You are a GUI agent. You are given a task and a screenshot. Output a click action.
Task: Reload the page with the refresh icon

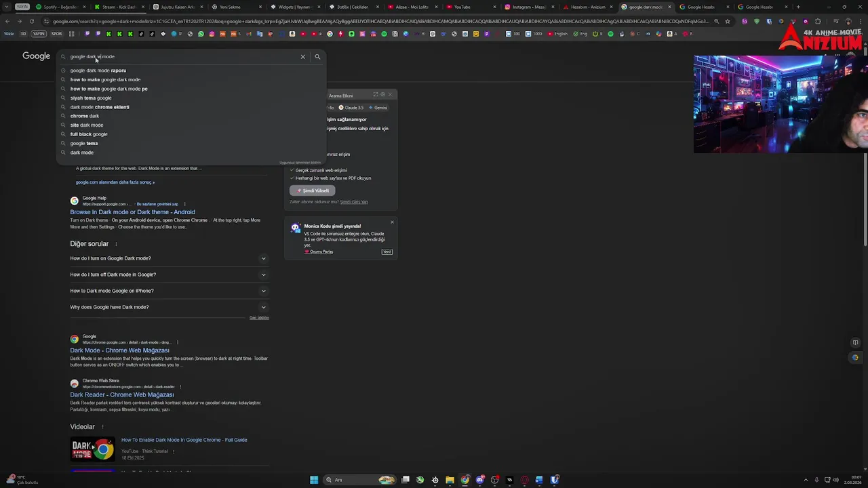[x=31, y=21]
